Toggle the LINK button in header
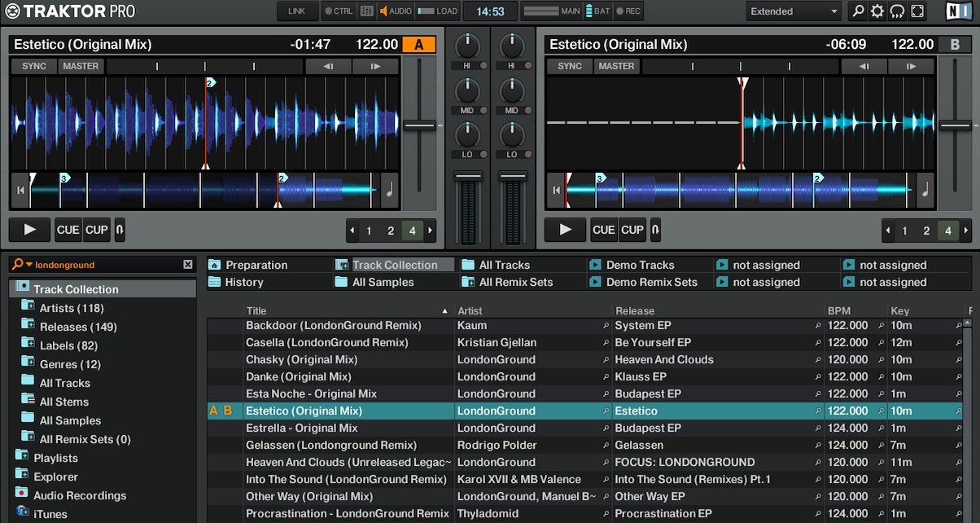980x523 pixels. point(297,11)
